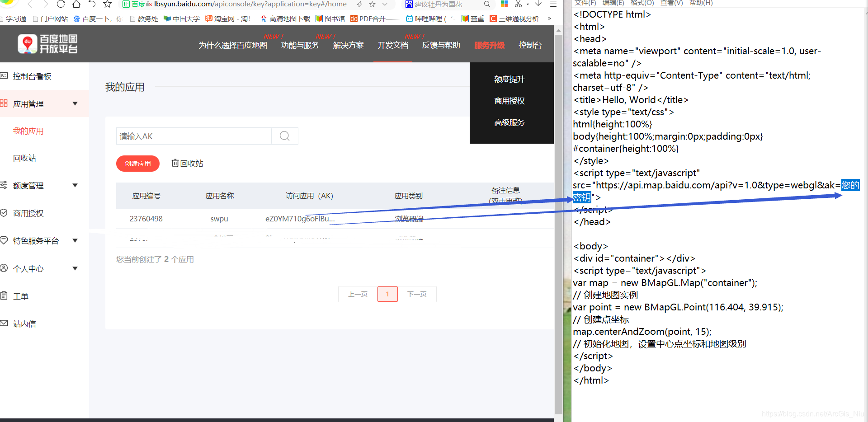
Task: Click page 1 pagination button
Action: [x=387, y=294]
